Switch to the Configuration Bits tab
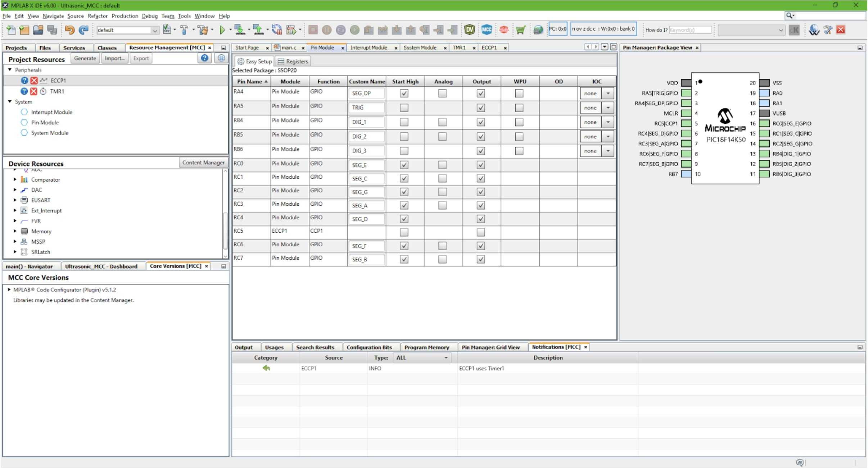Screen dimensions: 868x469 [x=369, y=347]
